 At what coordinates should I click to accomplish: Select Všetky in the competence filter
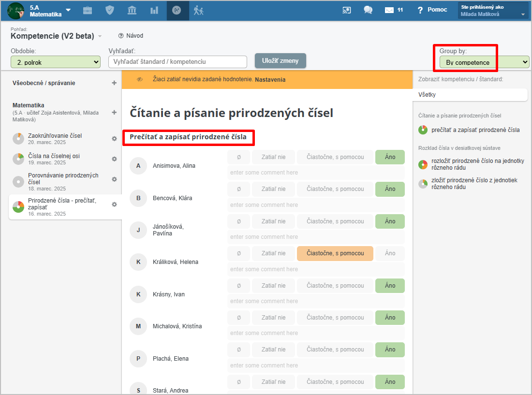click(x=470, y=95)
